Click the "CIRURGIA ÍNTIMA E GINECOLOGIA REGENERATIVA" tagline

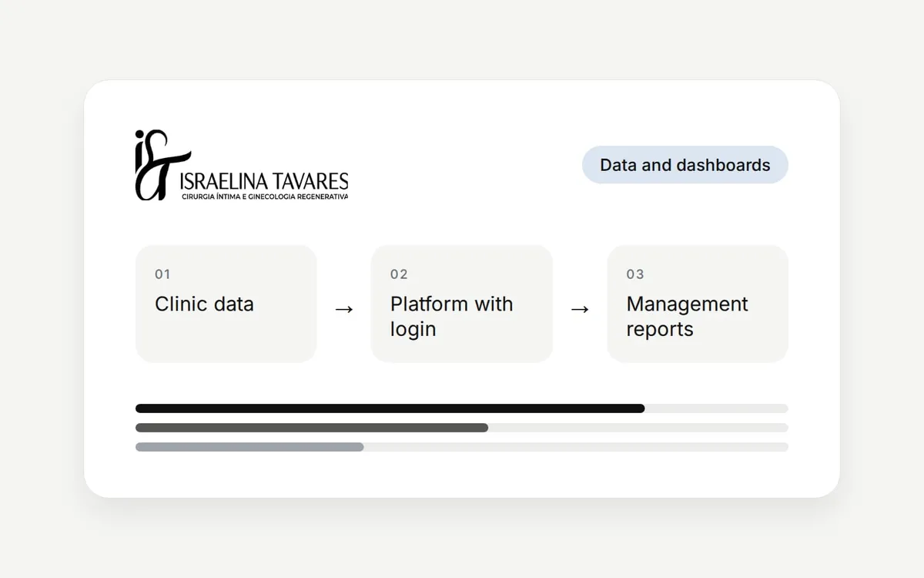pyautogui.click(x=265, y=197)
